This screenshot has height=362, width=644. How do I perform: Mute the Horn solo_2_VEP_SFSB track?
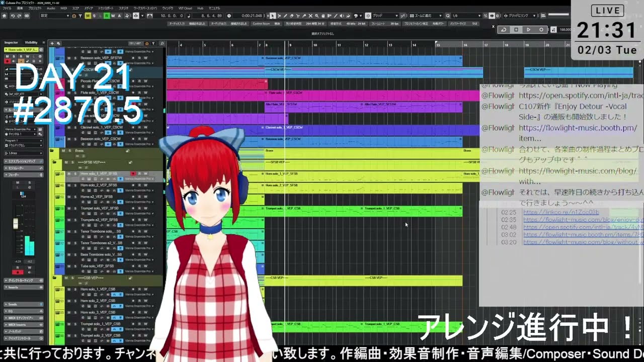click(x=69, y=185)
